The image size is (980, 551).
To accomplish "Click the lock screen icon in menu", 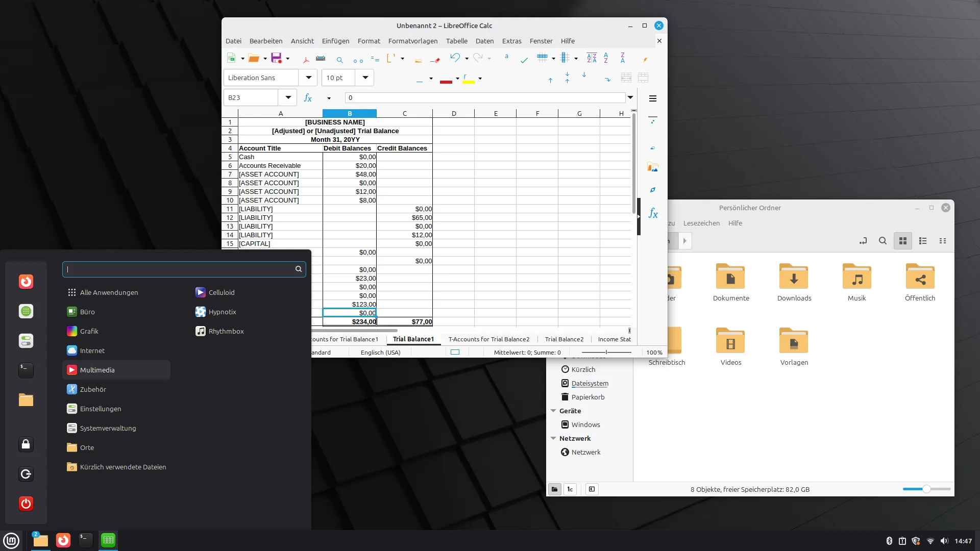I will tap(26, 444).
